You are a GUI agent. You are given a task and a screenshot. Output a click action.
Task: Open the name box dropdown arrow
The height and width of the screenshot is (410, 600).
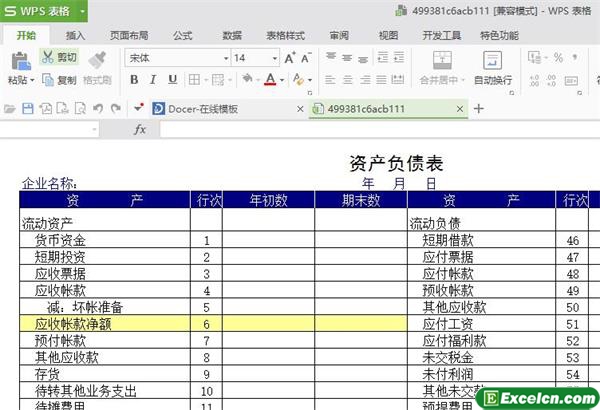coord(95,130)
